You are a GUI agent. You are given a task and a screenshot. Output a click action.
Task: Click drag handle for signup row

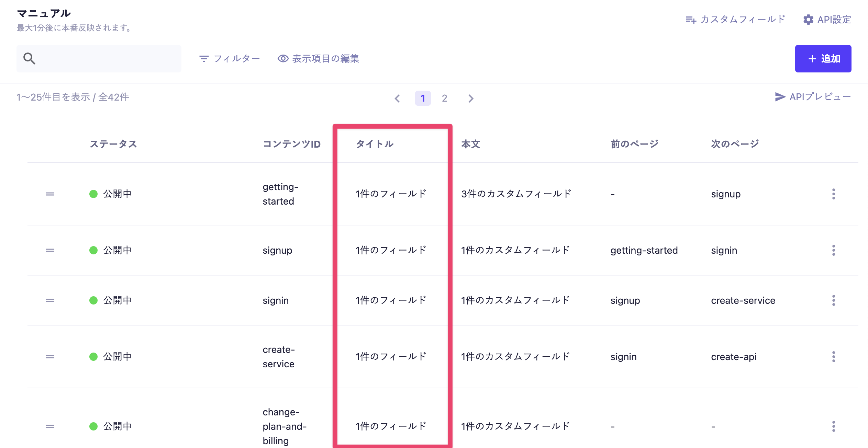click(x=50, y=250)
